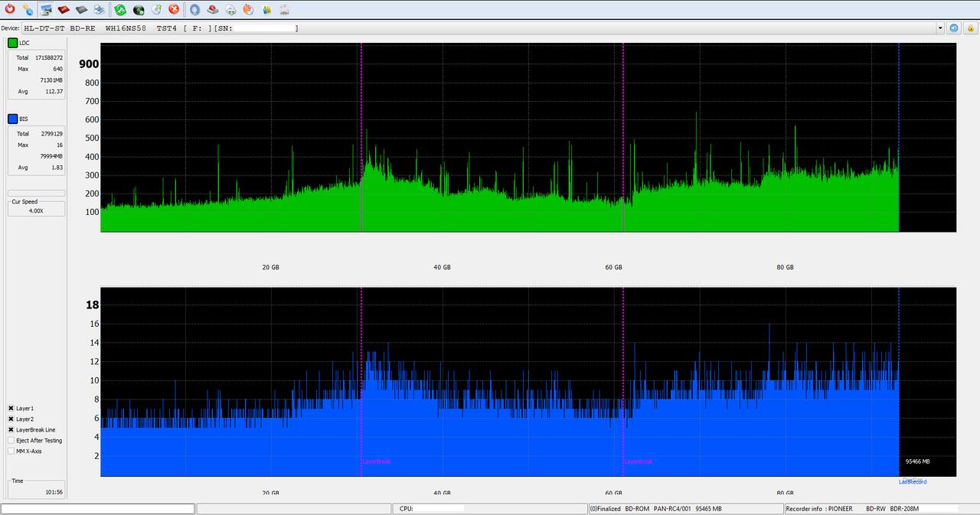980x515 pixels.
Task: Disable the LayerBreak Line checkbox
Action: click(x=11, y=430)
